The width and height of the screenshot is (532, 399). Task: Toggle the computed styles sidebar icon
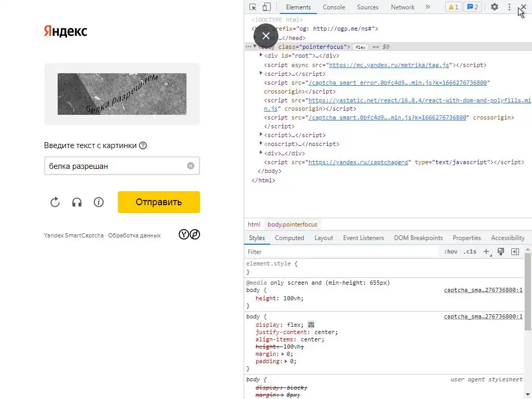[x=515, y=252]
